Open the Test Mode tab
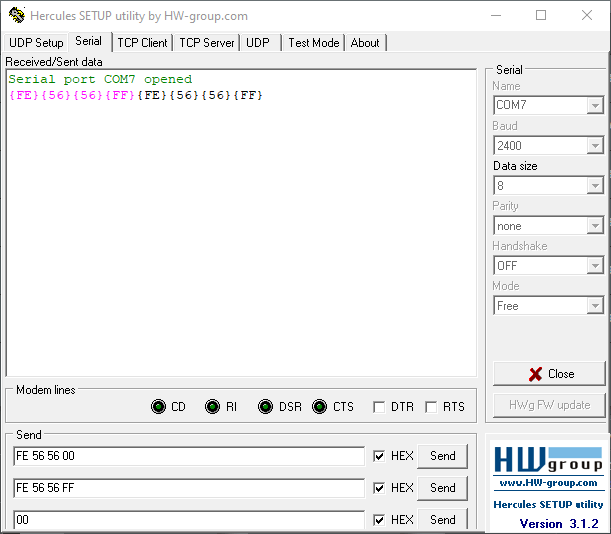This screenshot has height=534, width=611. pyautogui.click(x=313, y=43)
